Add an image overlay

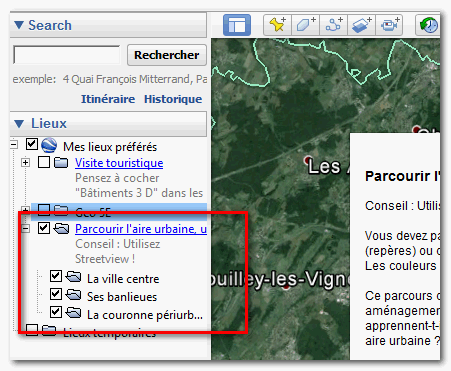tap(361, 25)
